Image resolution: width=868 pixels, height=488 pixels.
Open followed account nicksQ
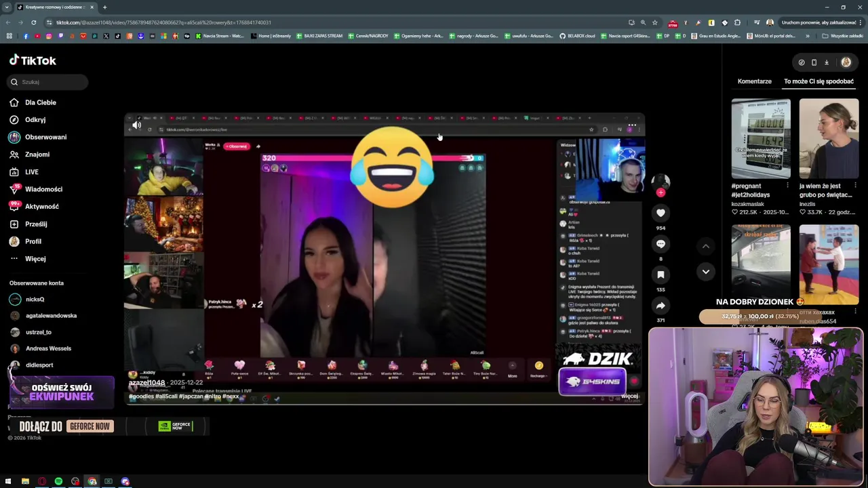pyautogui.click(x=35, y=299)
